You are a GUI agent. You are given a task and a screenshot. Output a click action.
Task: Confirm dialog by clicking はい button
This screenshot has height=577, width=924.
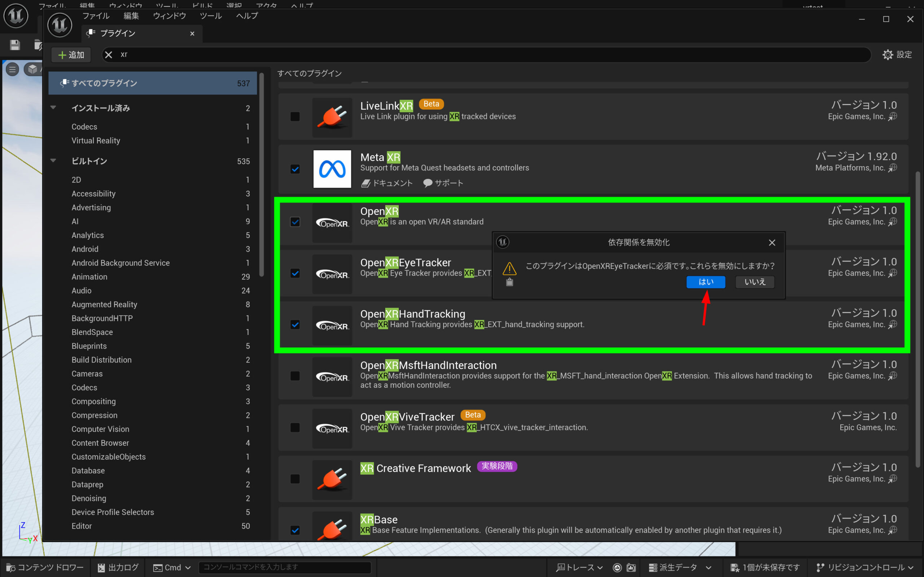tap(705, 282)
